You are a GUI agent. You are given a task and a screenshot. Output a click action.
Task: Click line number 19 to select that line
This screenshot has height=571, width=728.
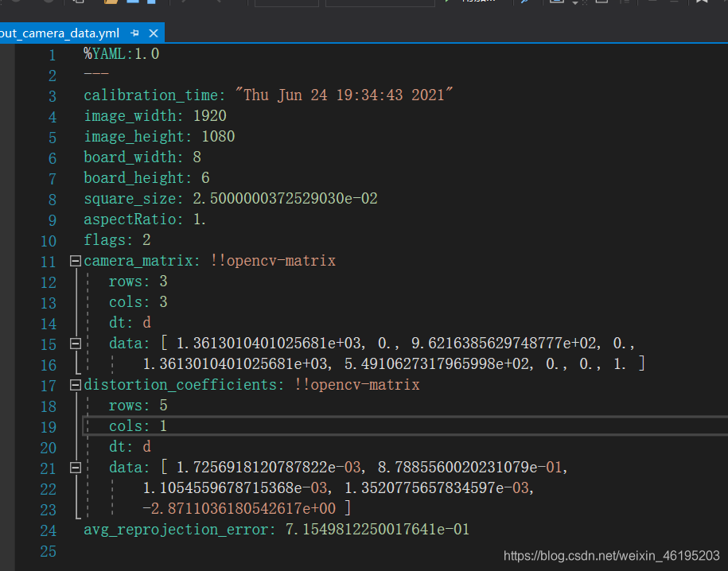[48, 425]
